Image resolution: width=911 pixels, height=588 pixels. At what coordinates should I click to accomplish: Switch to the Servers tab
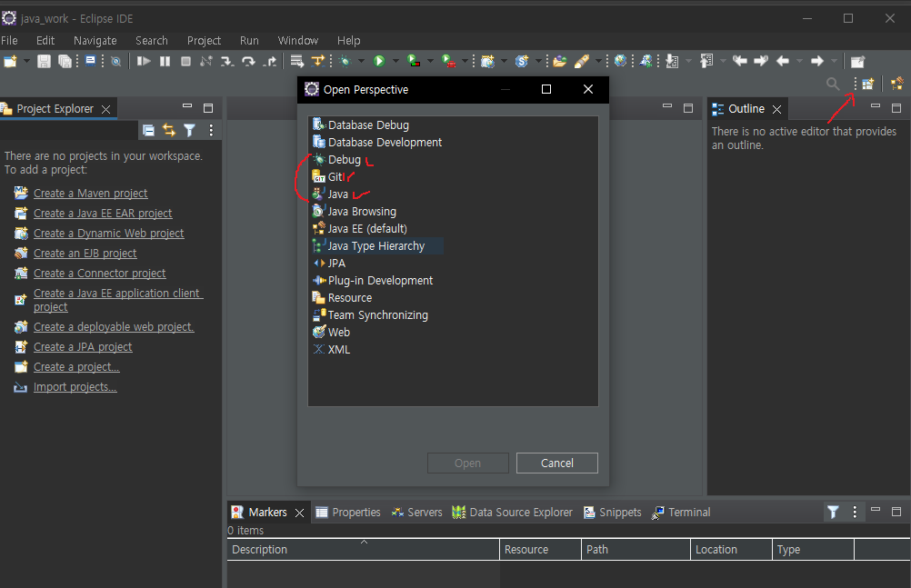416,512
